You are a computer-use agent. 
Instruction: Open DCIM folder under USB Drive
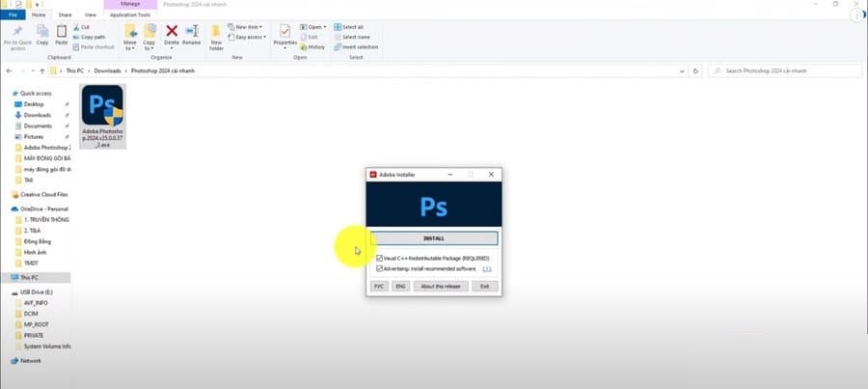click(27, 314)
